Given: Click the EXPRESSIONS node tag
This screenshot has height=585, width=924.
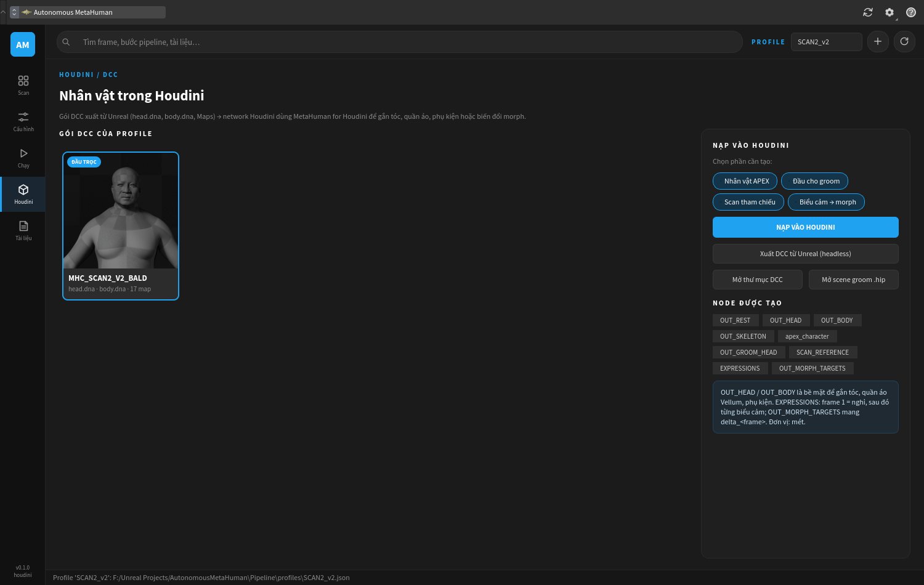Looking at the screenshot, I should tap(740, 368).
